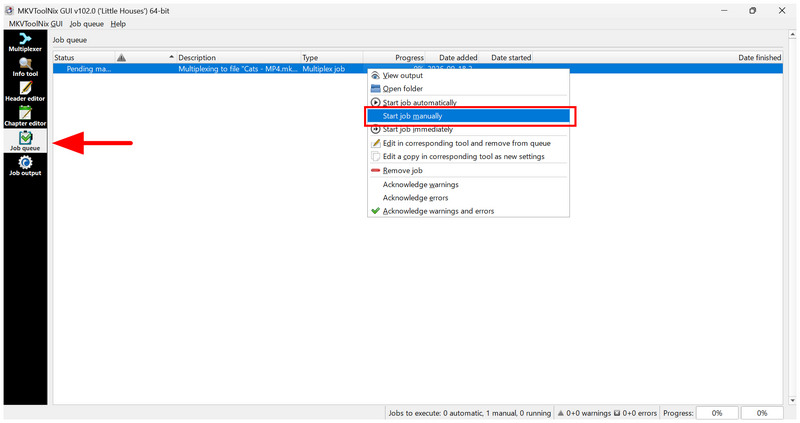Open the Help menu

pyautogui.click(x=118, y=24)
